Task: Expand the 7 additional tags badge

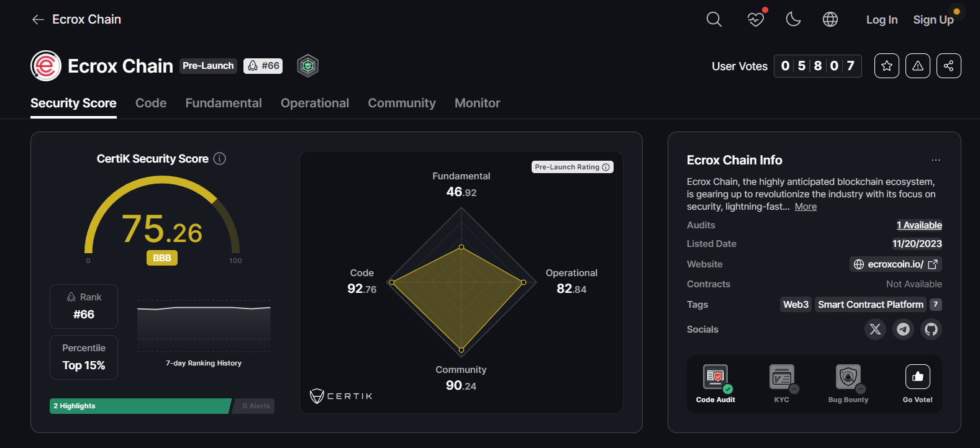Action: click(x=936, y=305)
